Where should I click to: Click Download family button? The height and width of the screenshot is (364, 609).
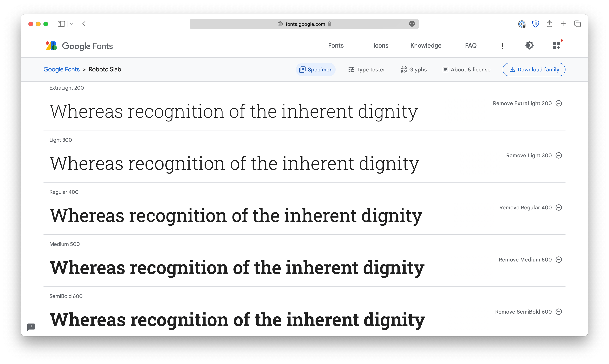coord(534,69)
